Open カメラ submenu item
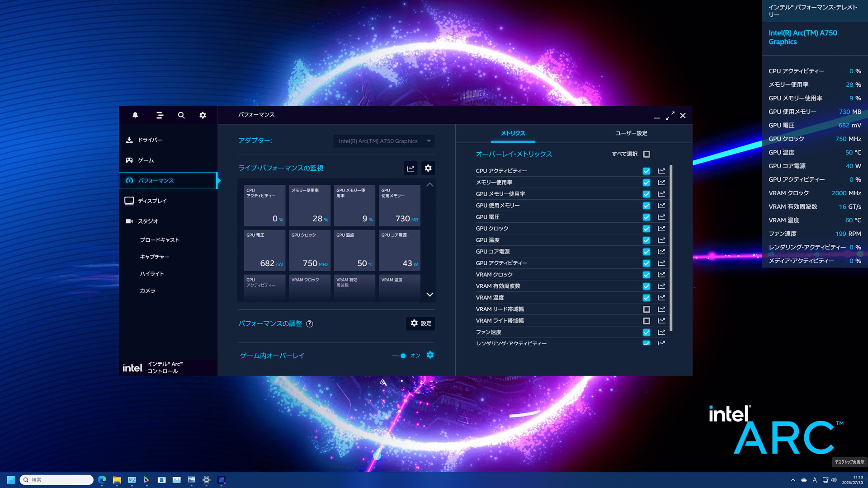Image resolution: width=868 pixels, height=488 pixels. pyautogui.click(x=147, y=291)
